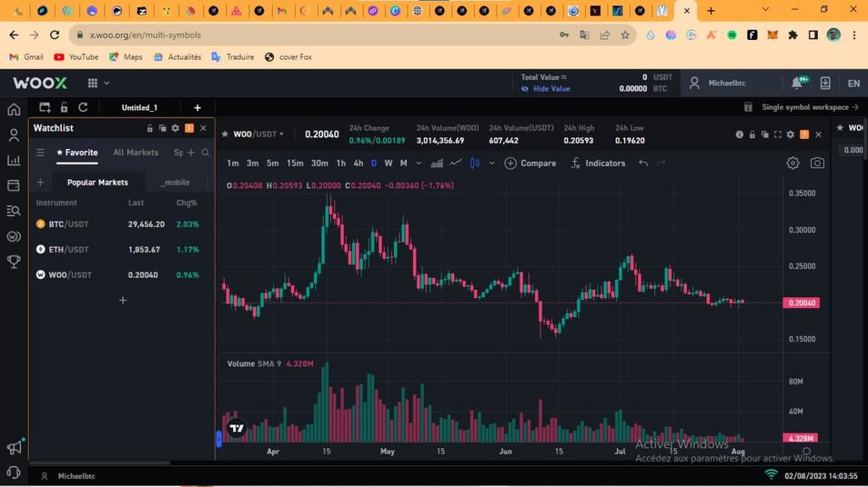Select the Popular Markets list tab
The width and height of the screenshot is (868, 487).
[97, 182]
